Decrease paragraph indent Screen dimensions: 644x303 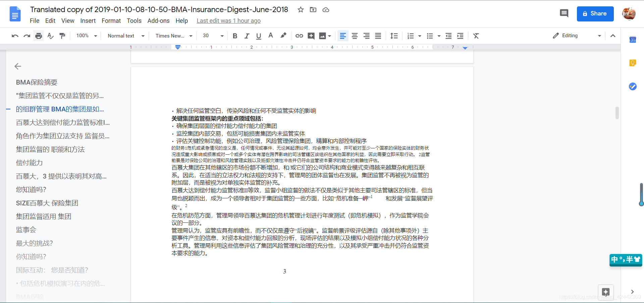(x=448, y=36)
